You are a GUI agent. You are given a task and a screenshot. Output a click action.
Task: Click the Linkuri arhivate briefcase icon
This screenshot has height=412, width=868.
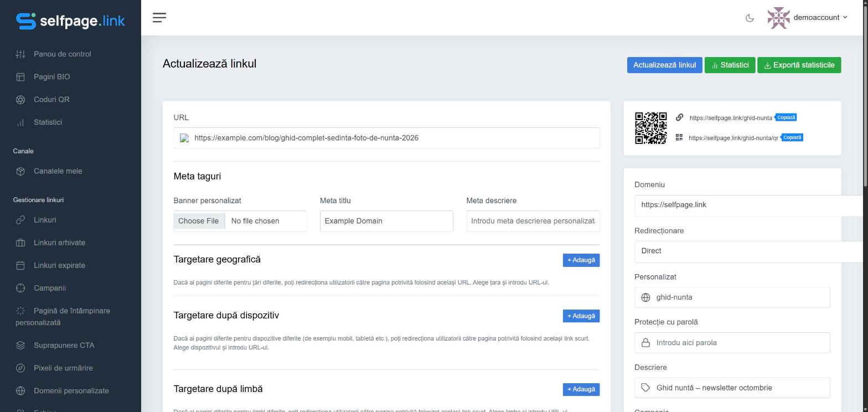tap(20, 243)
